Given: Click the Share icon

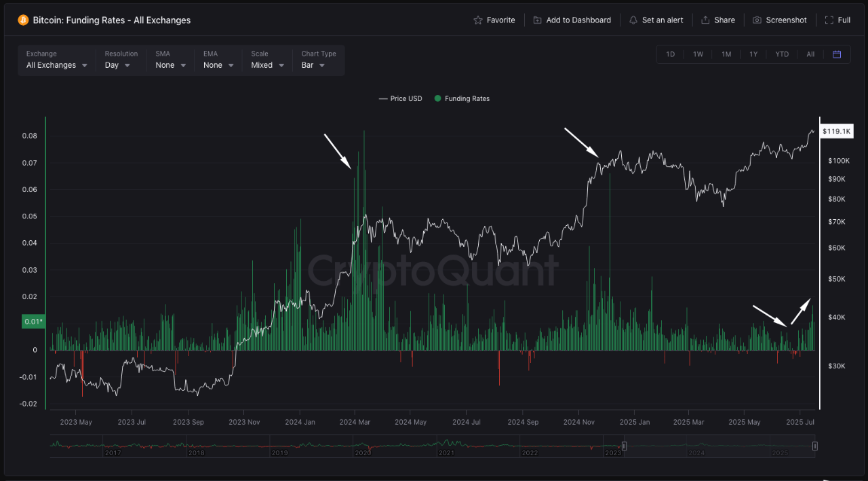Looking at the screenshot, I should point(704,20).
